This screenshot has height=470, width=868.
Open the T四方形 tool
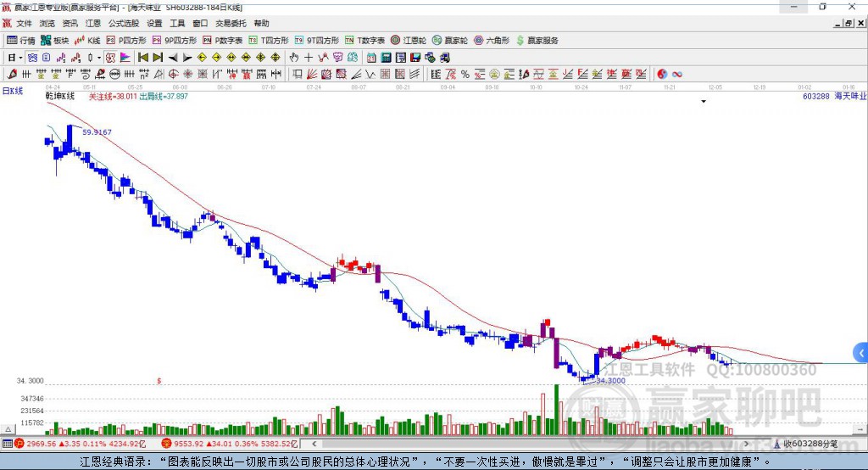(x=269, y=41)
